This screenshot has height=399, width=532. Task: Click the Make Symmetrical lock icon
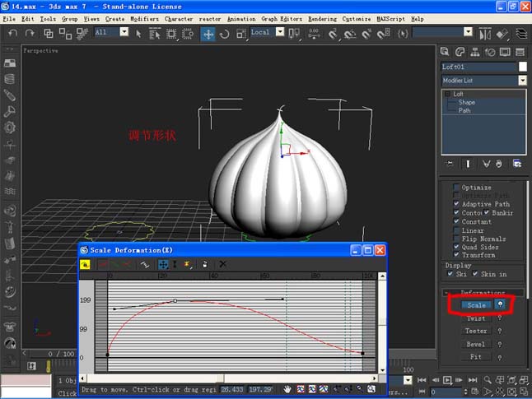(x=86, y=264)
